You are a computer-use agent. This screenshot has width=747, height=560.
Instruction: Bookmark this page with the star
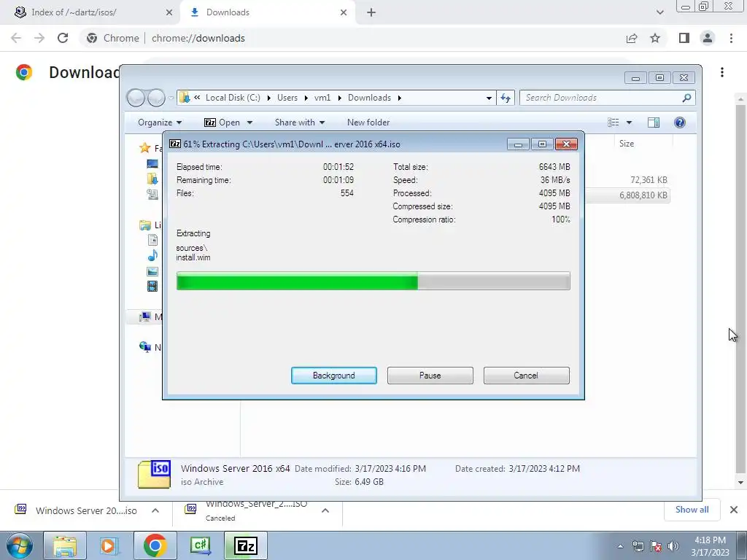(655, 38)
